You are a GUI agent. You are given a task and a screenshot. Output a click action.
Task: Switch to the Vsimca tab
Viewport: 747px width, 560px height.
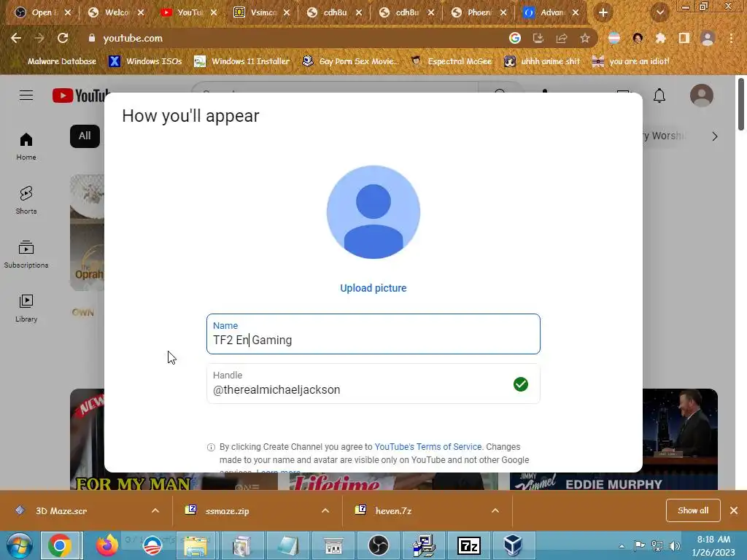pos(262,12)
